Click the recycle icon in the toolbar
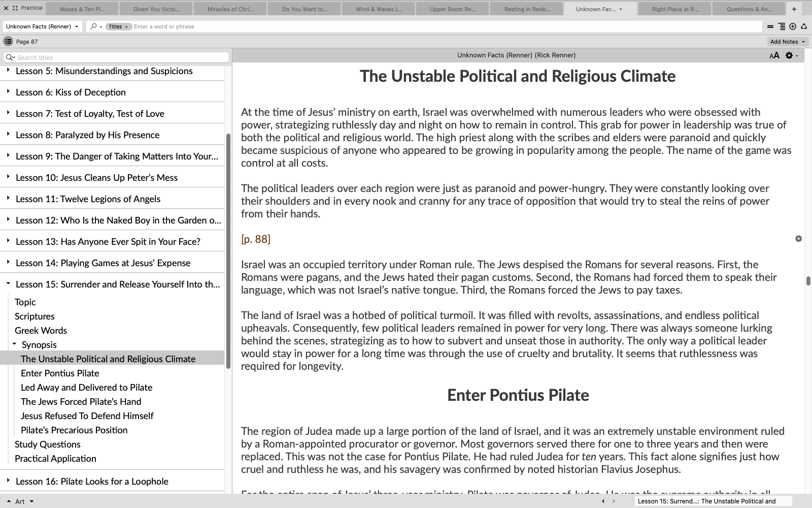Image resolution: width=812 pixels, height=508 pixels. (x=804, y=26)
